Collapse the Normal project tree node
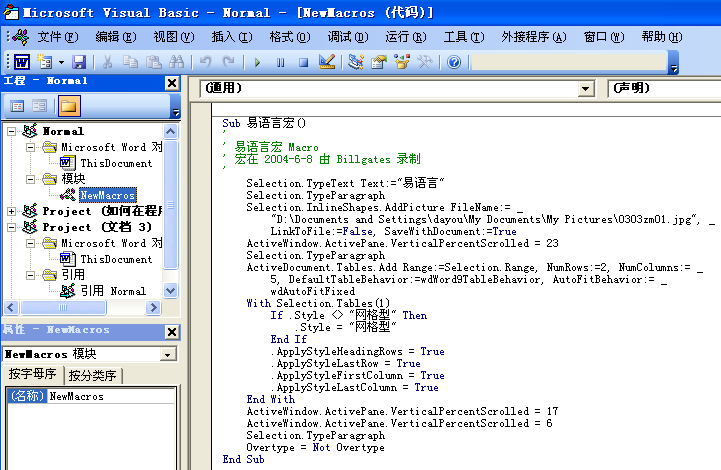This screenshot has width=721, height=470. (11, 132)
